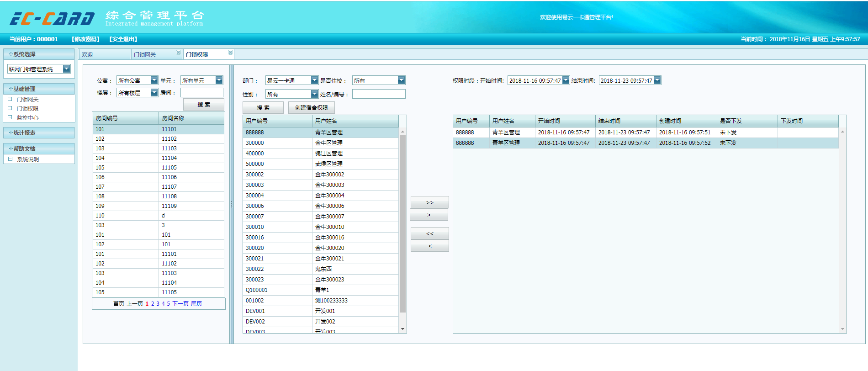Select room row 11109
This screenshot has width=868, height=371.
[159, 206]
